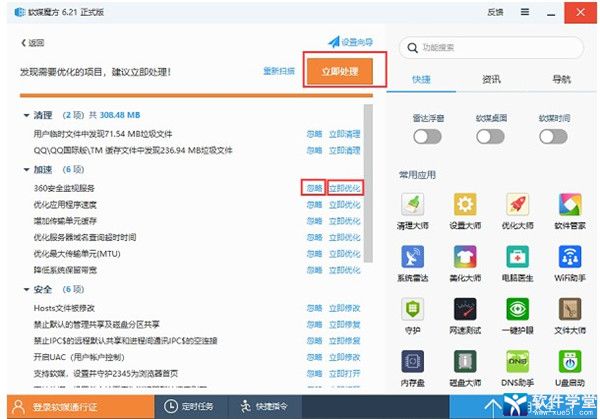600x419 pixels.
Task: Launch 优化大师 rocket icon
Action: pyautogui.click(x=517, y=204)
